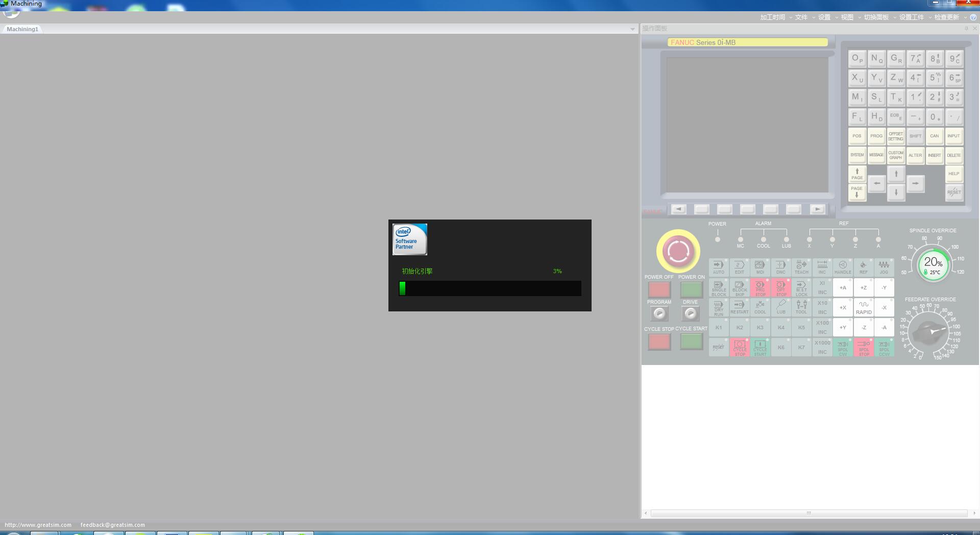980x535 pixels.
Task: Click the cursor up arrow key
Action: click(x=896, y=174)
